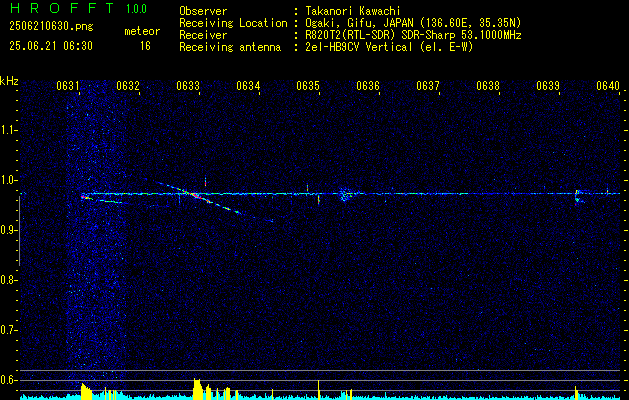The height and width of the screenshot is (400, 629).
Task: Click the 0634 time marker
Action: coord(248,86)
